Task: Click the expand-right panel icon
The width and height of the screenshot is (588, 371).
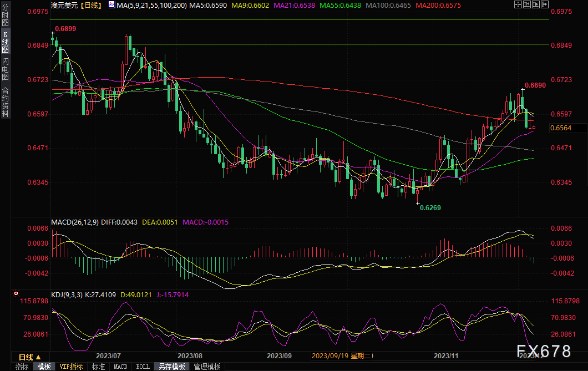Action: pos(545,4)
